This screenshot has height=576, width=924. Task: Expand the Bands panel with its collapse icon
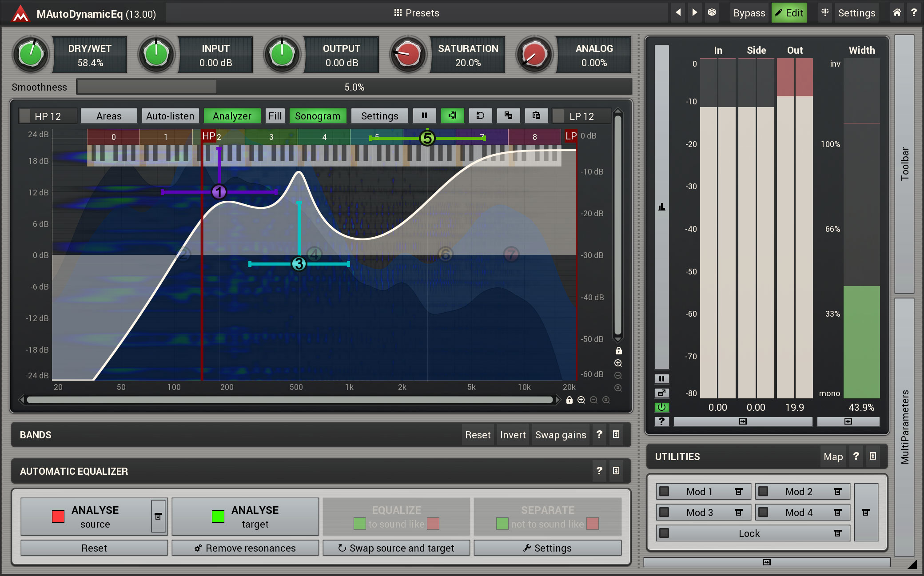616,435
